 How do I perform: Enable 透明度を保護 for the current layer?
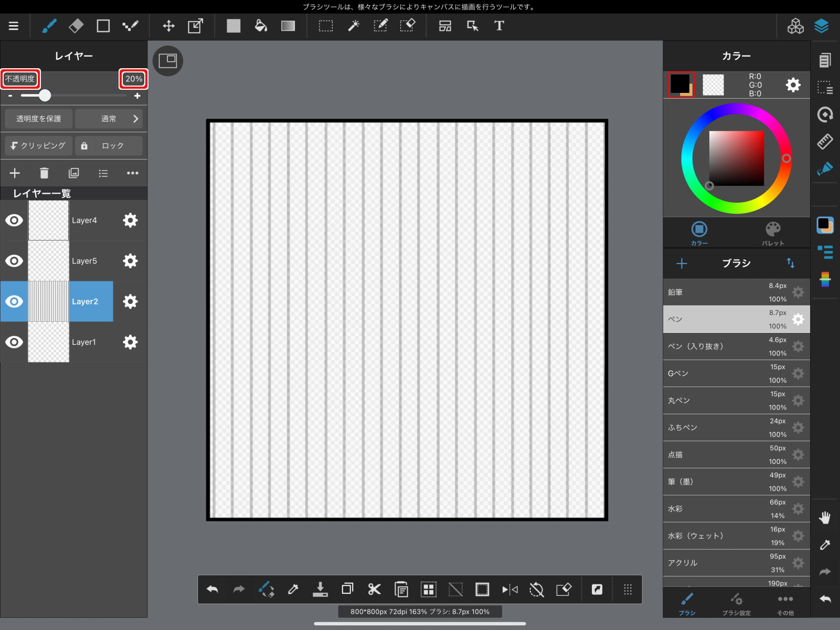click(38, 119)
